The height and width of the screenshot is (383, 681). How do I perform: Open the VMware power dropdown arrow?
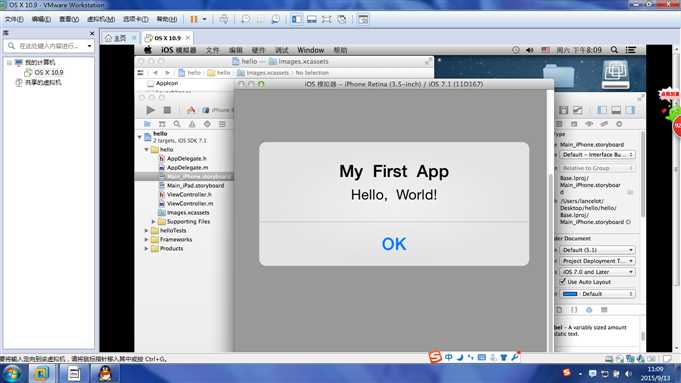pyautogui.click(x=204, y=19)
